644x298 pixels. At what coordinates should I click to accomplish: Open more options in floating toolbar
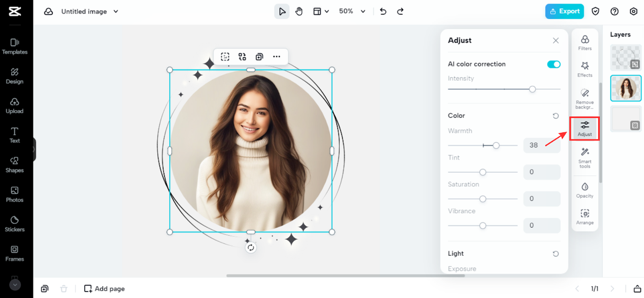pos(277,57)
